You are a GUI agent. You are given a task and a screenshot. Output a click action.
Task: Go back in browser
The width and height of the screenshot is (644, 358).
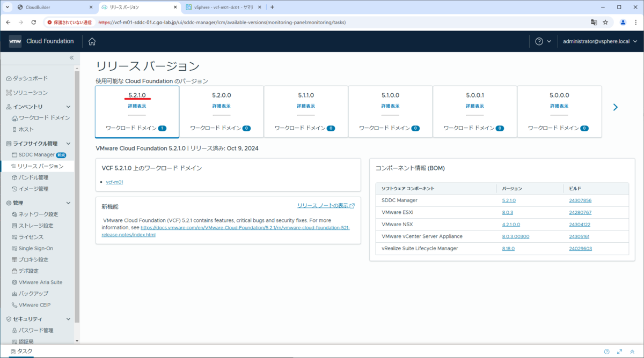pos(8,23)
